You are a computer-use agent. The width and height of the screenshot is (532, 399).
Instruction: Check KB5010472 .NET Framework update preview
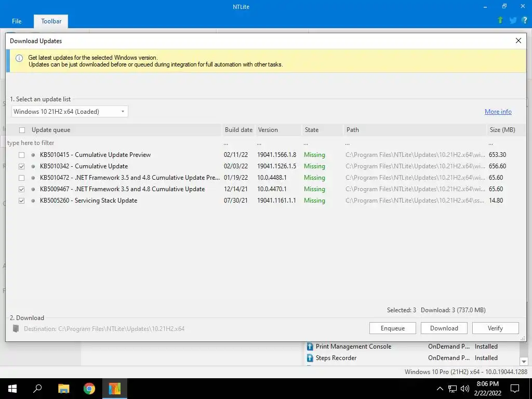(x=21, y=178)
